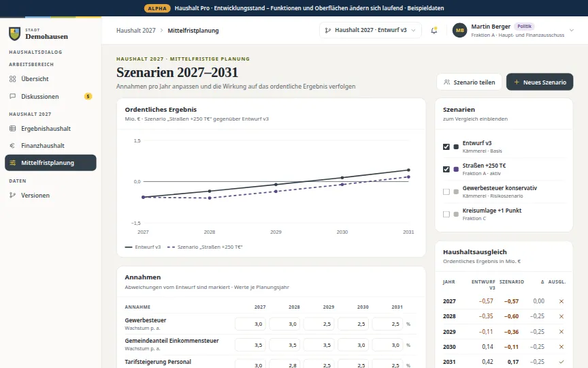The height and width of the screenshot is (368, 588).
Task: Open notifications bell
Action: click(x=434, y=31)
